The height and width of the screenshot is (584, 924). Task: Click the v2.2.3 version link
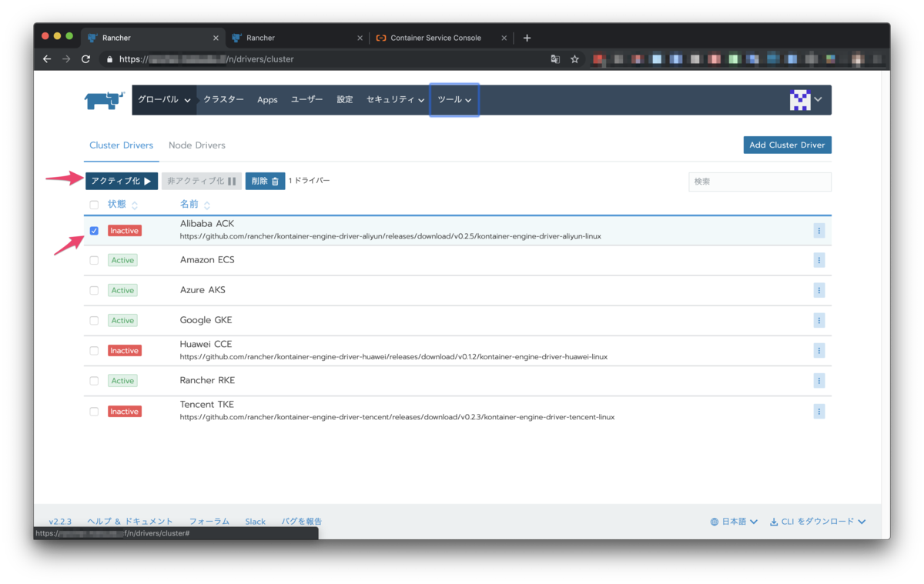pyautogui.click(x=60, y=522)
